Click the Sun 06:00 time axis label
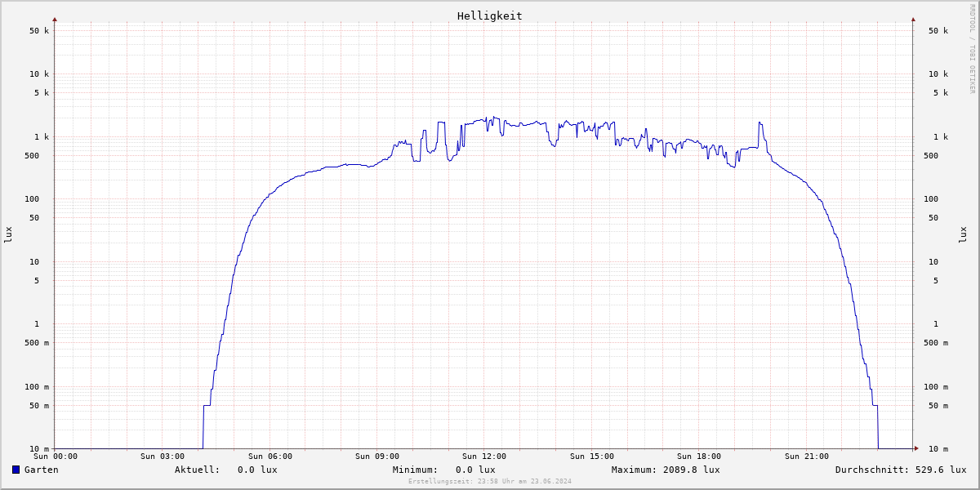 click(270, 457)
